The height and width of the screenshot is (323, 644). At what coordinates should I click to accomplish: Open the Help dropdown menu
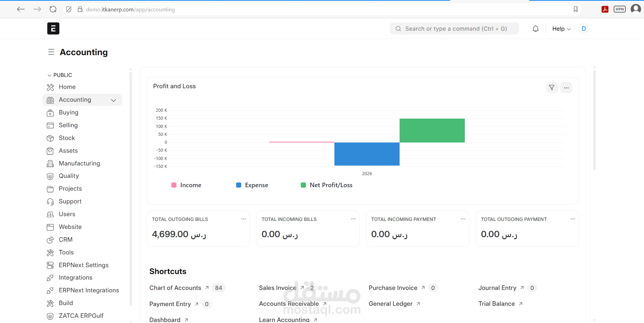click(x=562, y=29)
